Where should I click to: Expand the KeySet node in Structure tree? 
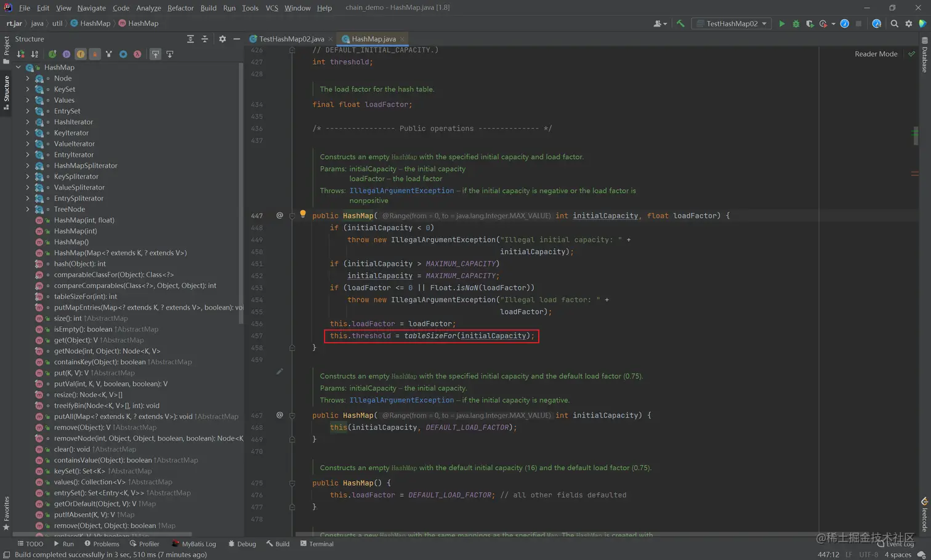(28, 89)
